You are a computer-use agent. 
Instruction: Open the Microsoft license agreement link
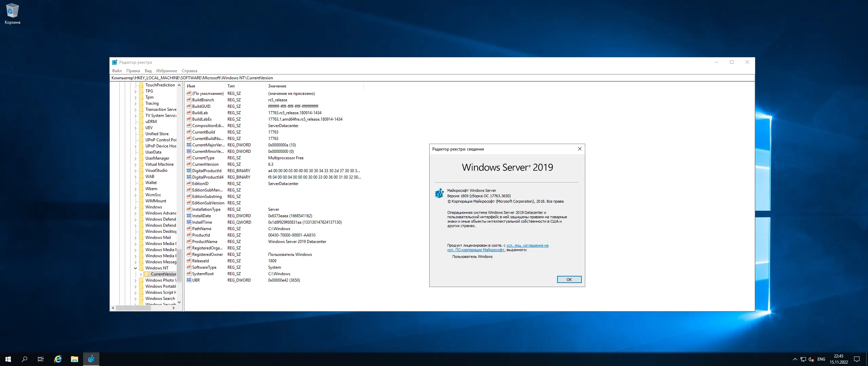pos(527,246)
